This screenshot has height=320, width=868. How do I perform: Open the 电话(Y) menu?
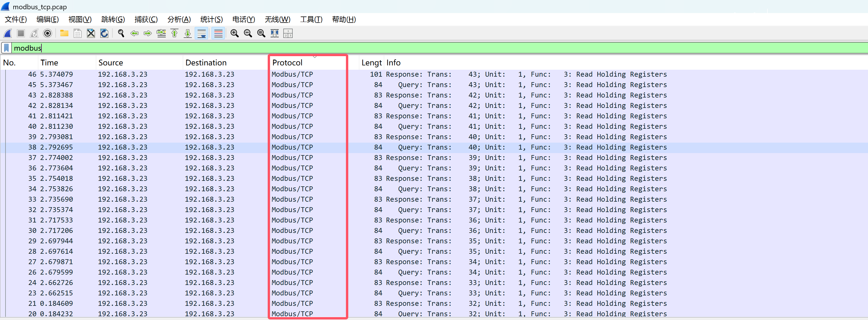tap(244, 19)
